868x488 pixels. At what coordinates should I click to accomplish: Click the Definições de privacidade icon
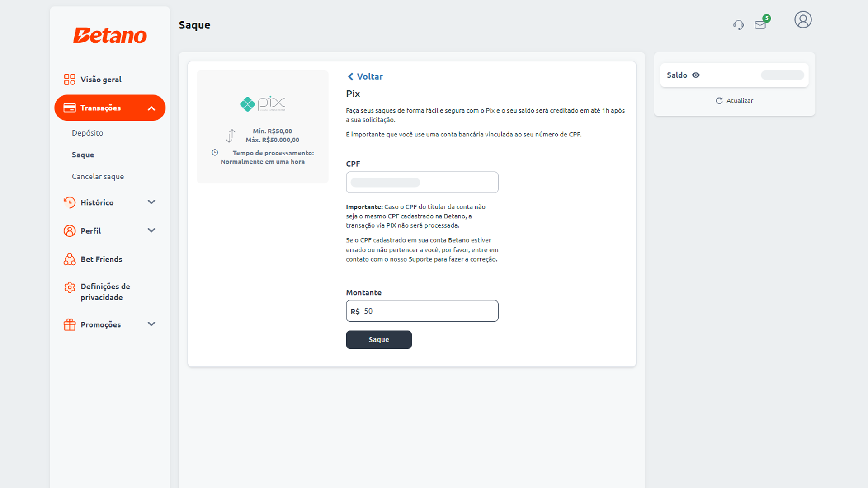tap(70, 287)
